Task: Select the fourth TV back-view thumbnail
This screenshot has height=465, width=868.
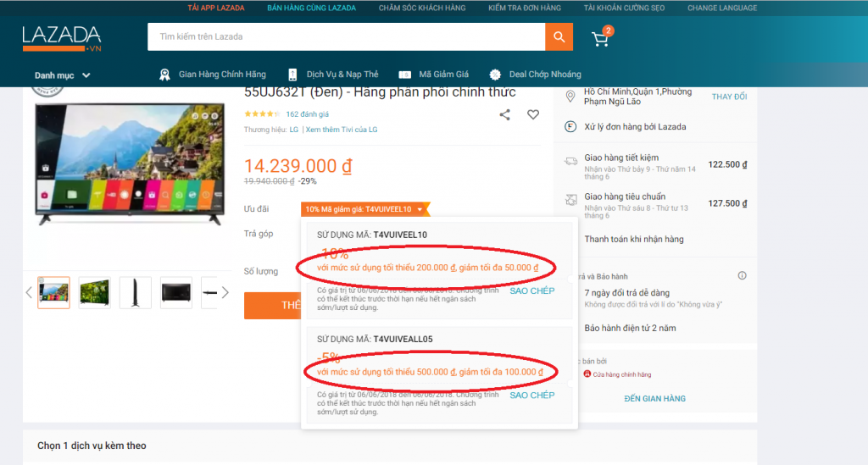Action: click(176, 292)
